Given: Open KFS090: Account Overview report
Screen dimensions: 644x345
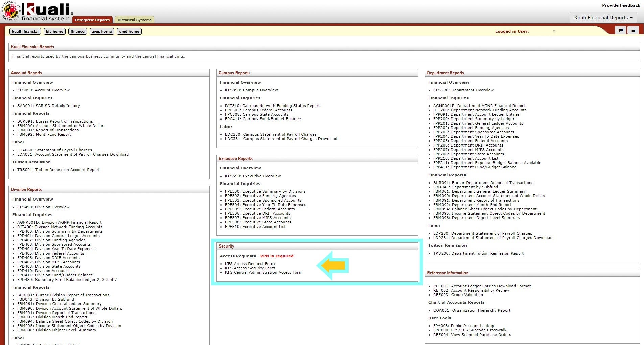Looking at the screenshot, I should 43,90.
